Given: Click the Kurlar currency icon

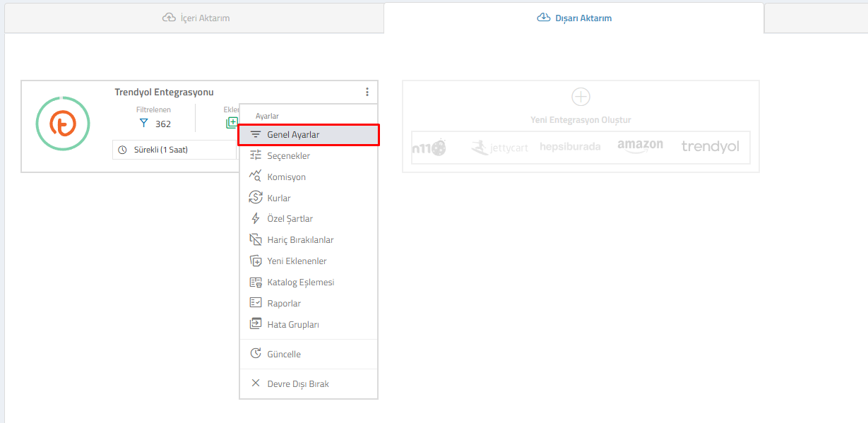Looking at the screenshot, I should (x=256, y=198).
